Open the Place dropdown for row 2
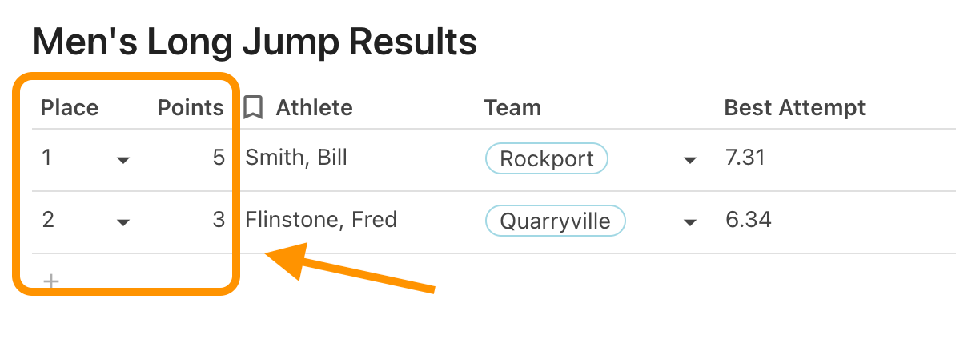 (123, 222)
